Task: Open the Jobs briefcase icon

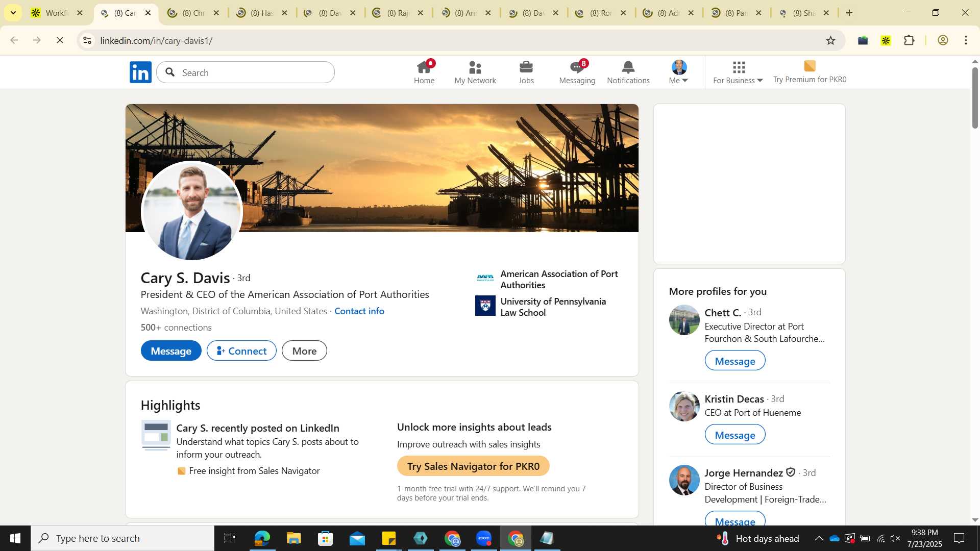Action: [x=526, y=72]
